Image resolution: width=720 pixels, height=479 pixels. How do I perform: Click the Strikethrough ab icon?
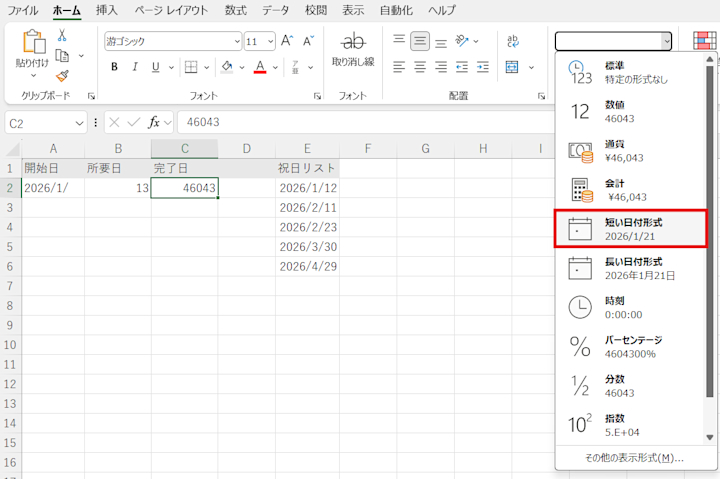pos(353,42)
